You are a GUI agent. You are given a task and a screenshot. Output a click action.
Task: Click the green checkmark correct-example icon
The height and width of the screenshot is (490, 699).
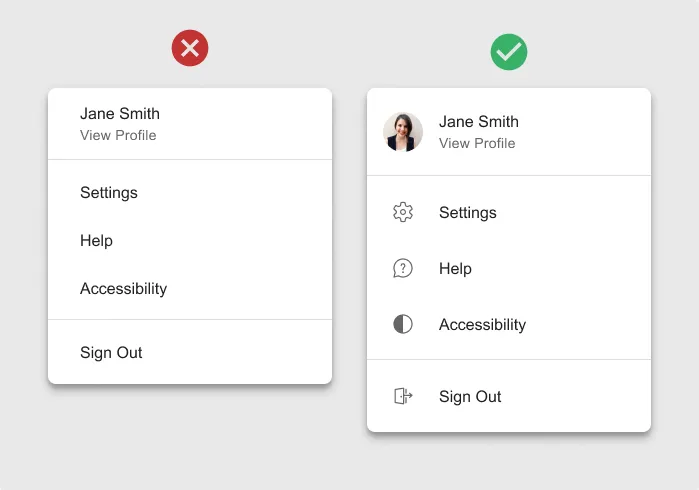click(x=509, y=52)
